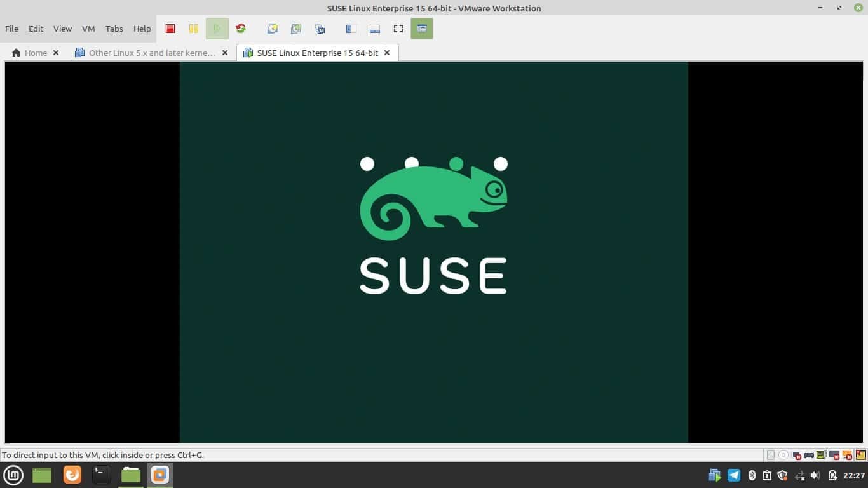Close the Other Linux 5.x tab

[224, 53]
